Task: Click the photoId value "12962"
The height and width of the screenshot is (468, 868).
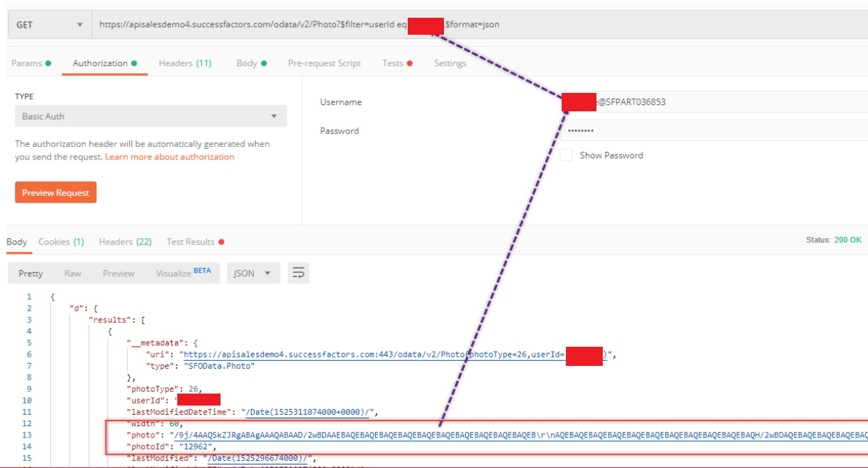Action: [x=194, y=446]
